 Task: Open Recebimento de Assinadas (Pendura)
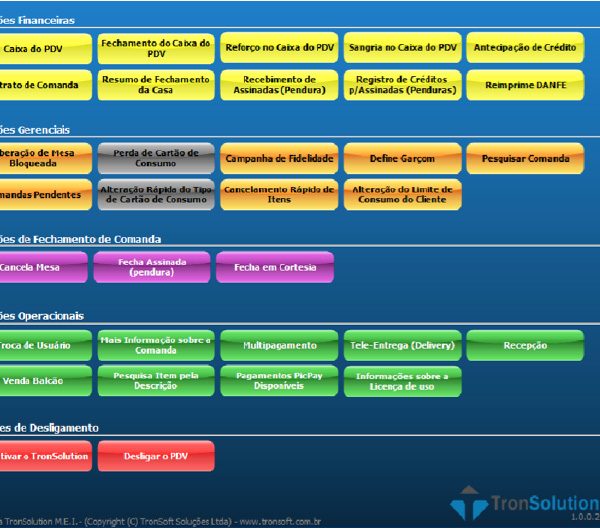[x=278, y=85]
